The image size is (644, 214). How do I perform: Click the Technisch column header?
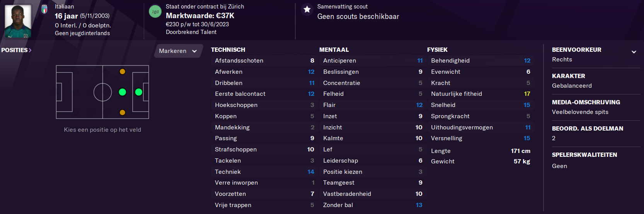(x=228, y=50)
